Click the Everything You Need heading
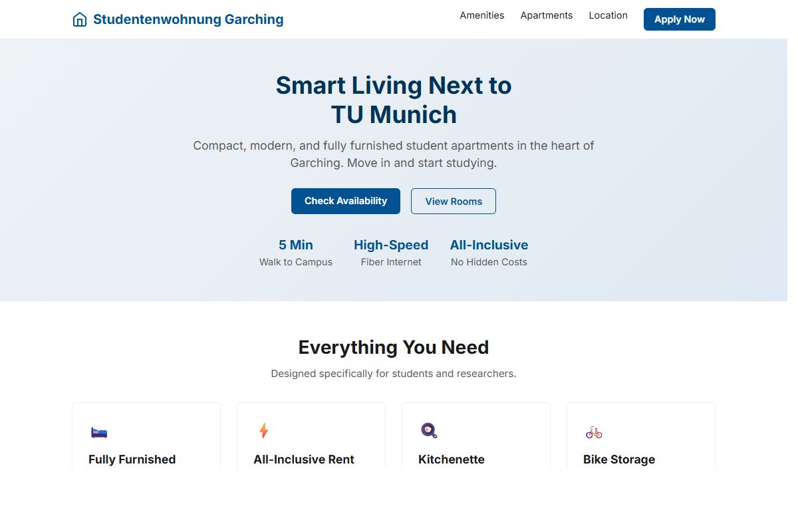 pos(394,347)
